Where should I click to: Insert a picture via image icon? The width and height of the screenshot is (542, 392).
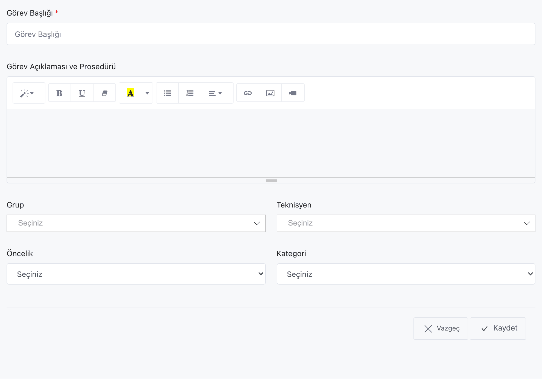270,93
